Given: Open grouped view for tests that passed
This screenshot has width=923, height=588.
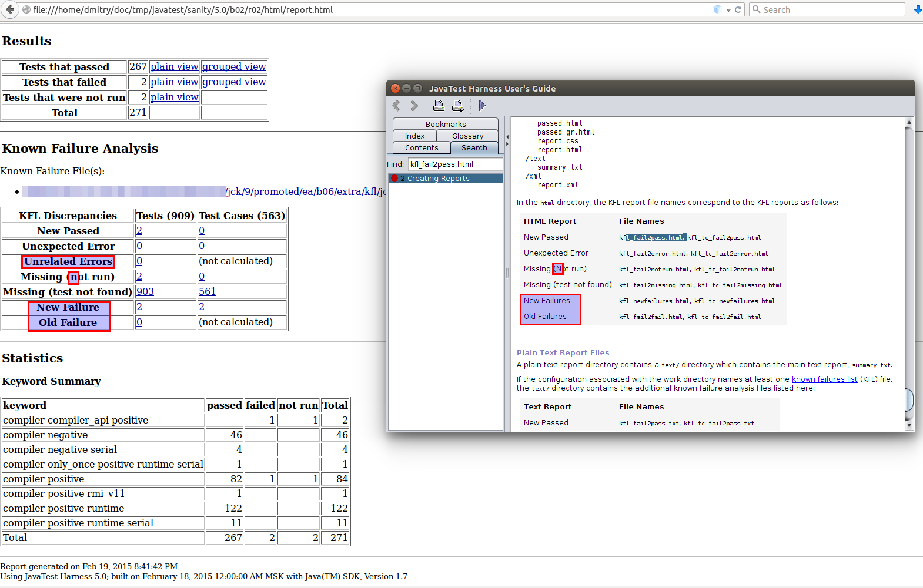Looking at the screenshot, I should (234, 66).
